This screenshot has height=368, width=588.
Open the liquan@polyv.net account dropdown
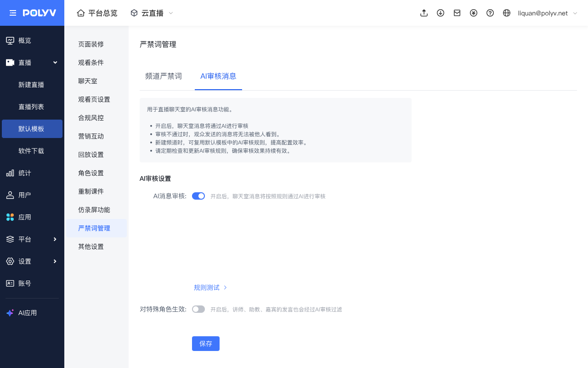pyautogui.click(x=547, y=13)
